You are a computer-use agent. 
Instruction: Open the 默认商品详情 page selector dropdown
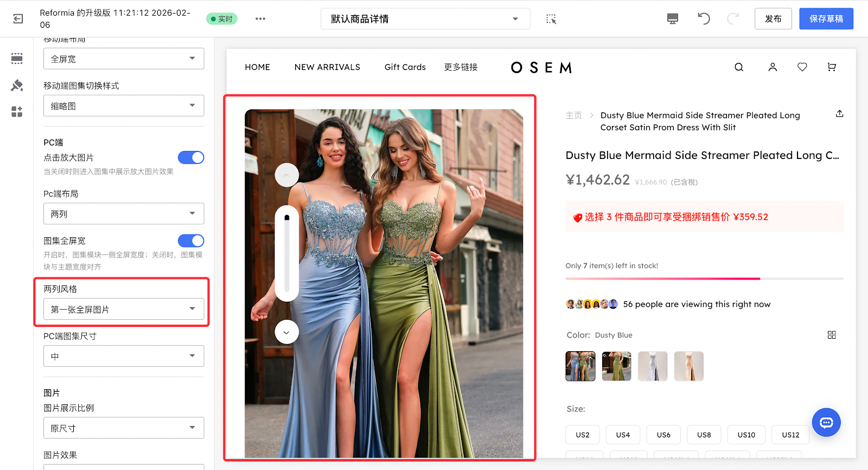tap(425, 19)
